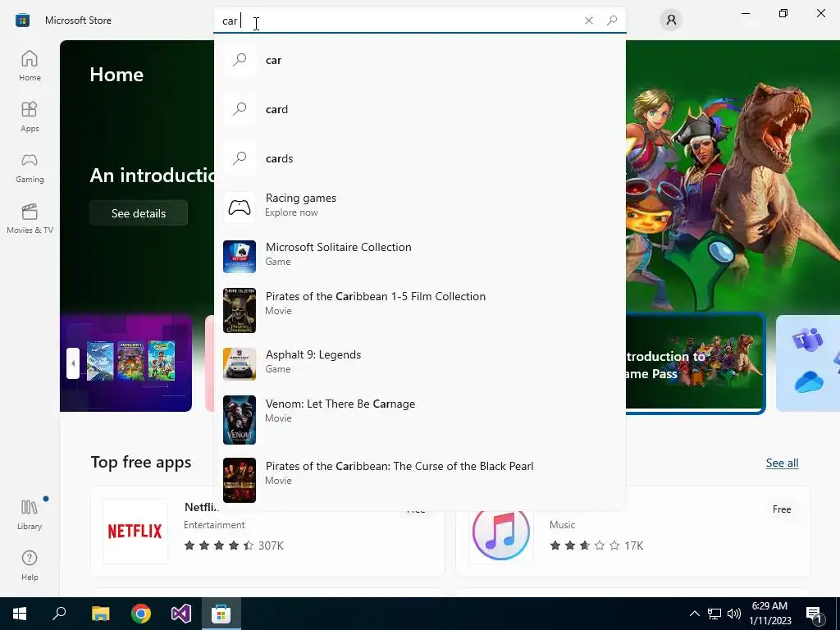Open Movies & TV in sidebar
This screenshot has height=630, width=840.
[30, 218]
